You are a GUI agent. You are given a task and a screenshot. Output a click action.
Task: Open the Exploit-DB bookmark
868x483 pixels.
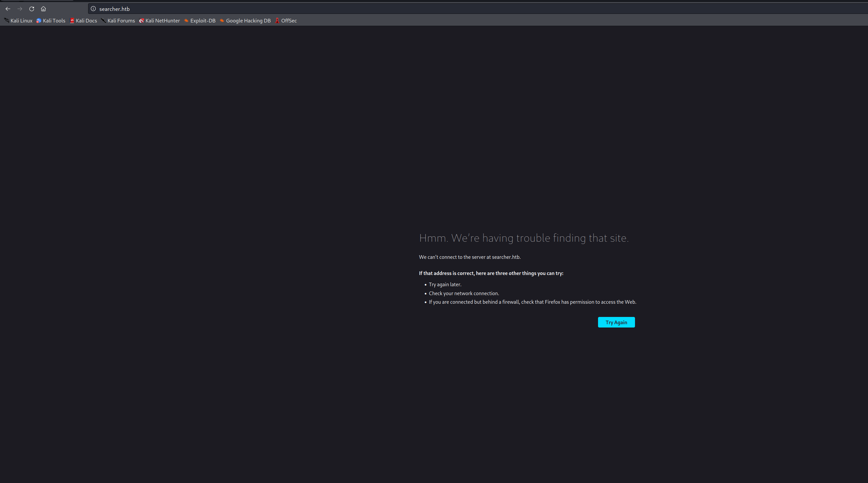click(x=199, y=20)
